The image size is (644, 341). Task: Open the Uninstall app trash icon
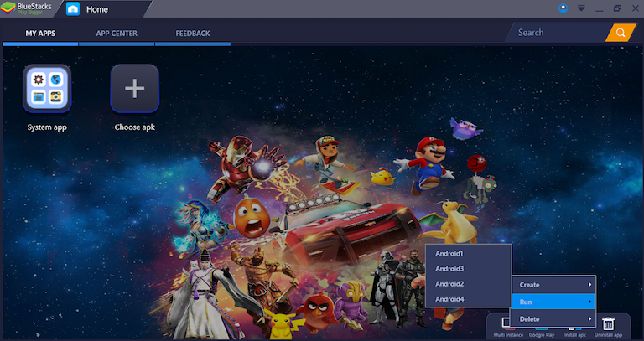click(608, 323)
